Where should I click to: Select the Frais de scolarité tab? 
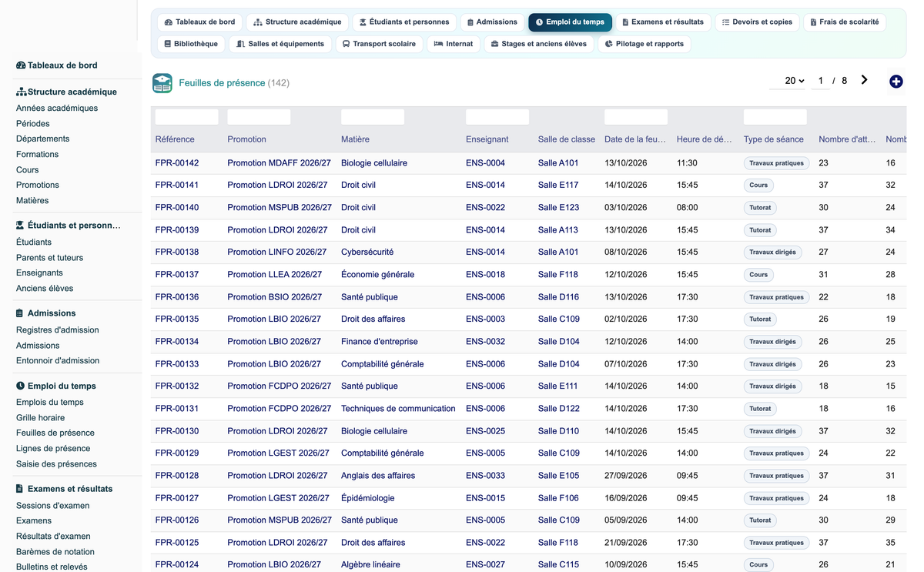844,22
